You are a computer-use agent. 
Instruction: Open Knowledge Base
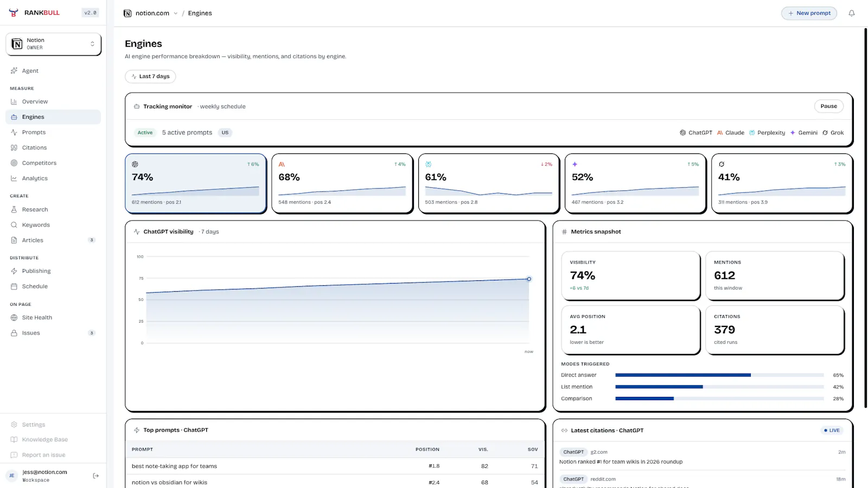point(53,440)
